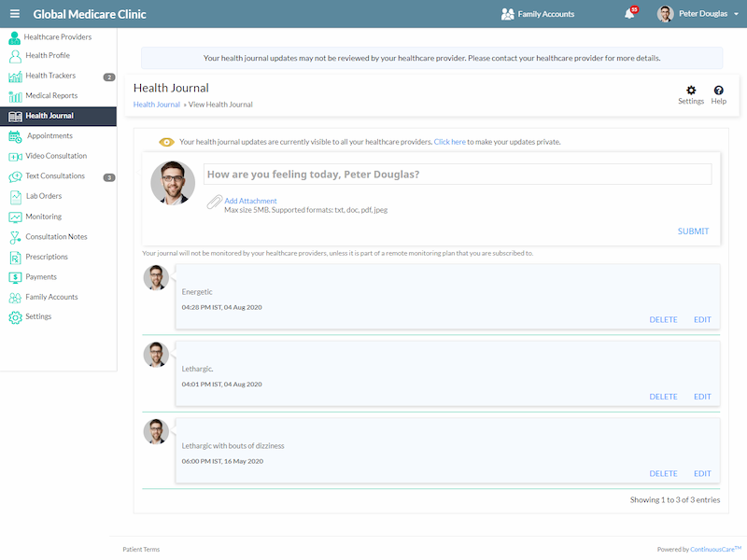Edit the Lethargic with bouts of dizziness entry
The height and width of the screenshot is (560, 747).
(702, 473)
